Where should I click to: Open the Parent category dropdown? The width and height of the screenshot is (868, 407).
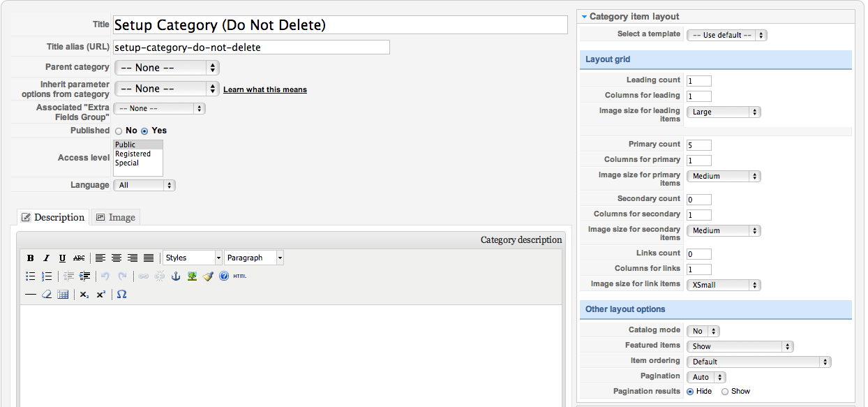pyautogui.click(x=167, y=68)
